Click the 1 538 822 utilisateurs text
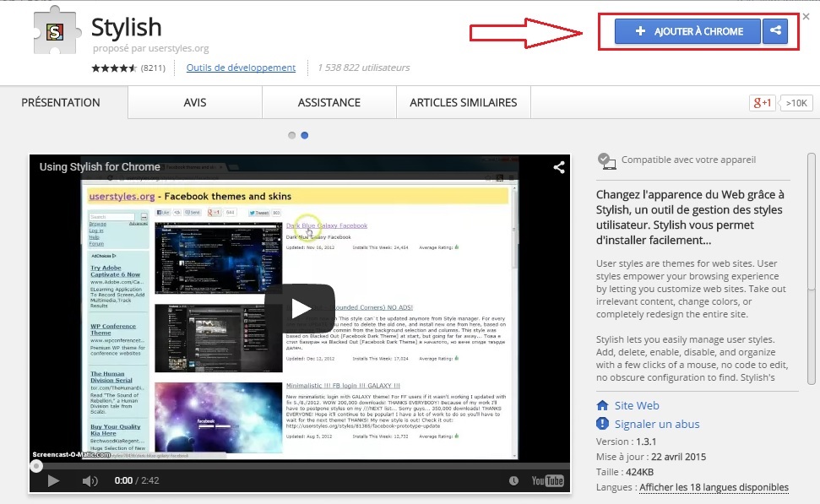 point(363,68)
